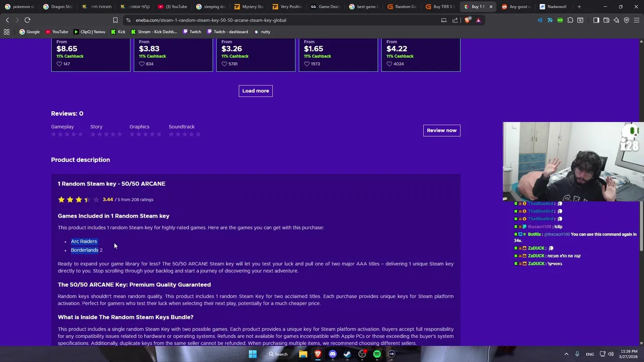
Task: Open the apps grid icon in bookmarks bar
Action: [7, 32]
